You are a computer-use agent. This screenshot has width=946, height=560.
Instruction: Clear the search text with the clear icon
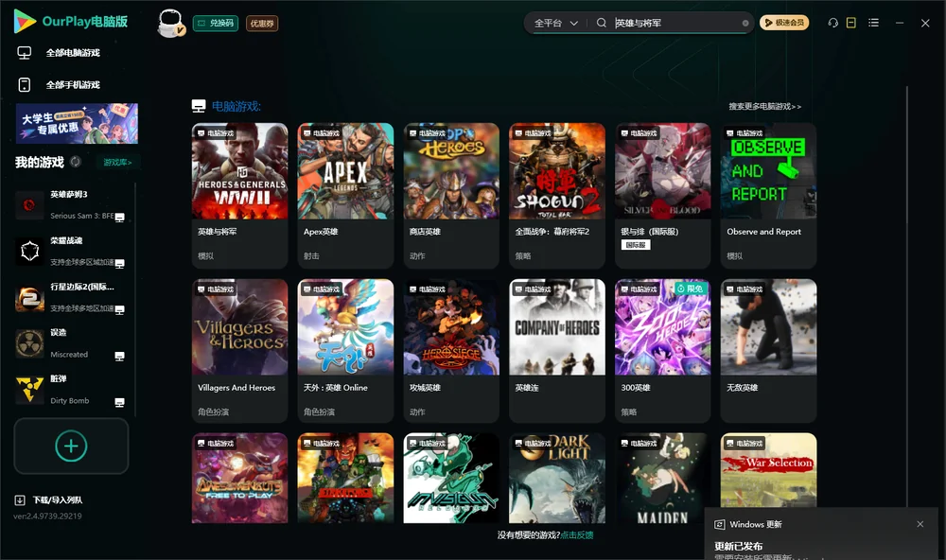pos(745,23)
